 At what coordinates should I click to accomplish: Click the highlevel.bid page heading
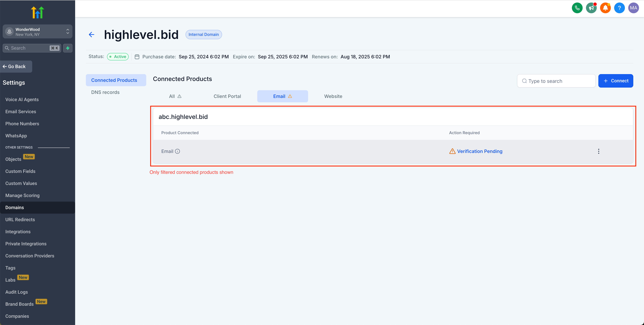(x=141, y=35)
